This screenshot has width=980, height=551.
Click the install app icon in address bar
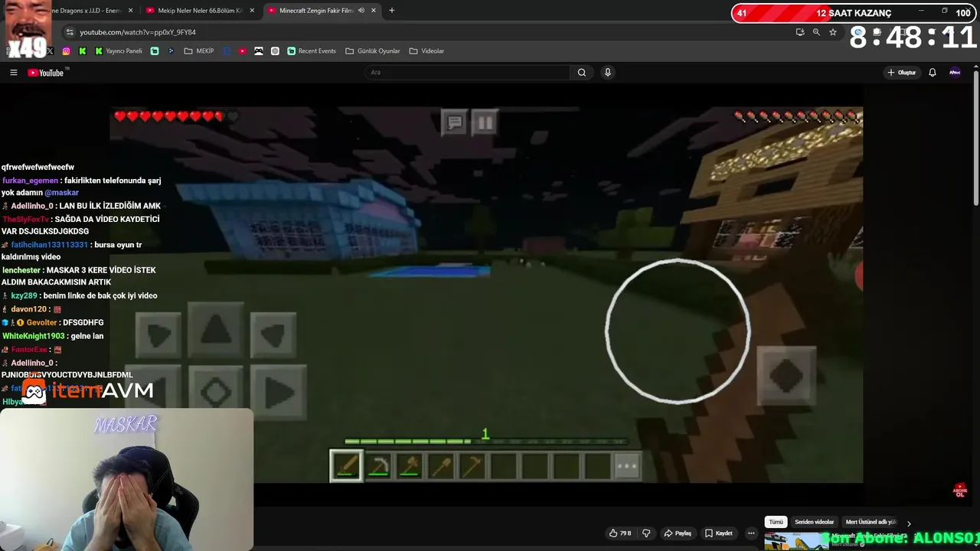click(800, 32)
